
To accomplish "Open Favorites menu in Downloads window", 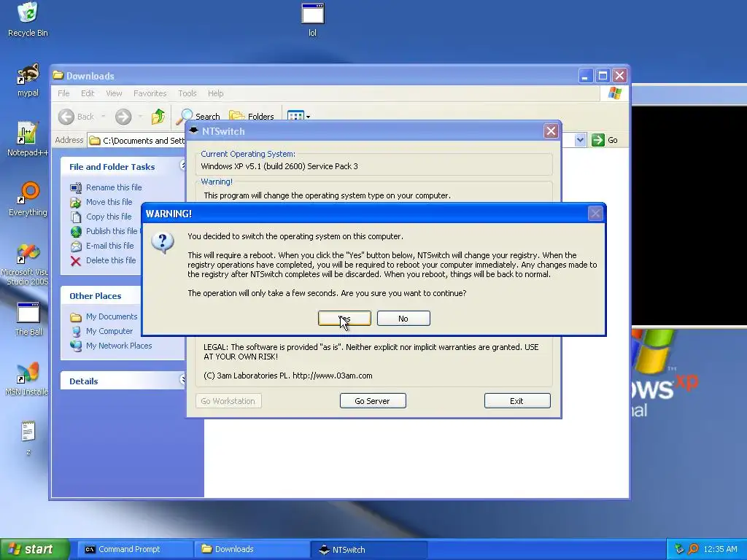I will click(x=150, y=93).
